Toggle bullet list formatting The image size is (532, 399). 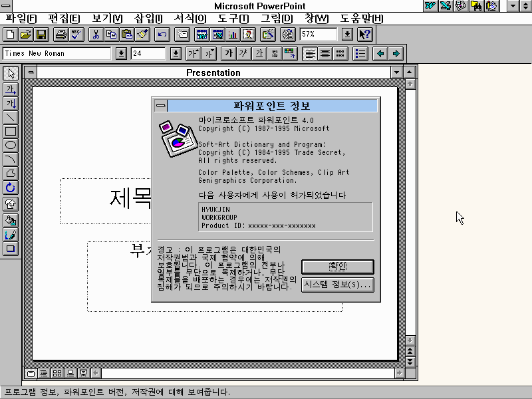tap(360, 54)
